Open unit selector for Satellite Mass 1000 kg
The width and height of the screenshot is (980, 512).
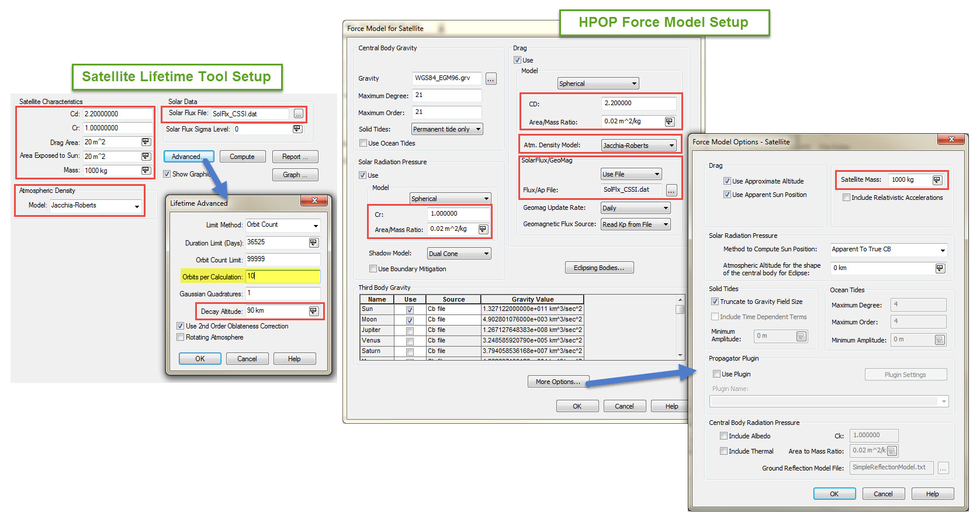(x=937, y=180)
